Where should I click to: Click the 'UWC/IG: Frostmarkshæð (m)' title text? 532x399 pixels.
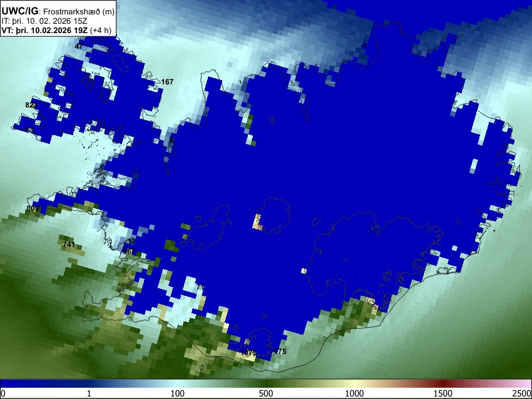[58, 11]
